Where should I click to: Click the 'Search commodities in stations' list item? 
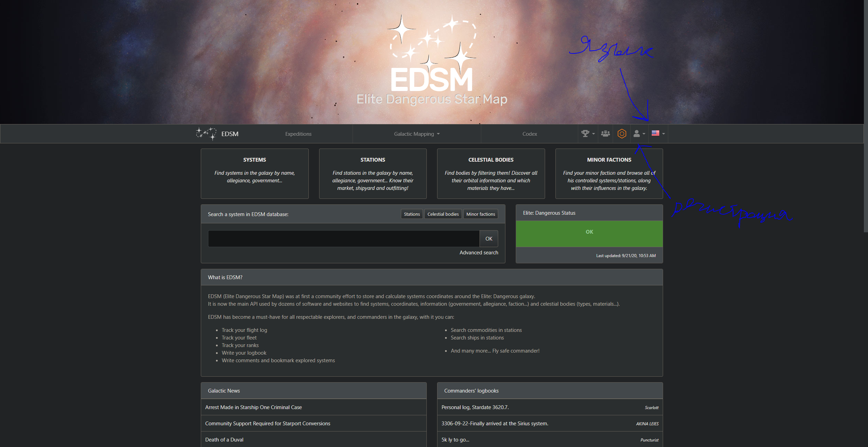[x=486, y=330]
